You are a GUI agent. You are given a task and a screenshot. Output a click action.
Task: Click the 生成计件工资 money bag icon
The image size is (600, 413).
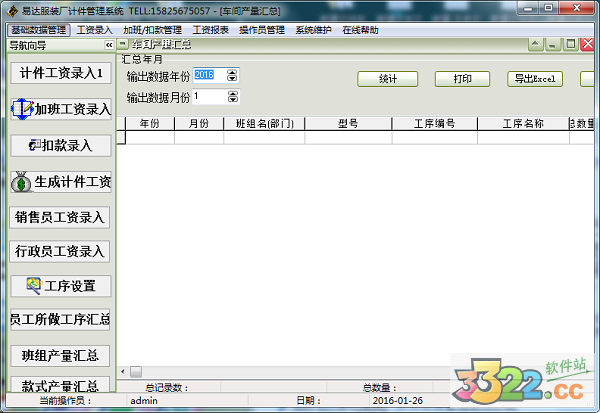(21, 182)
